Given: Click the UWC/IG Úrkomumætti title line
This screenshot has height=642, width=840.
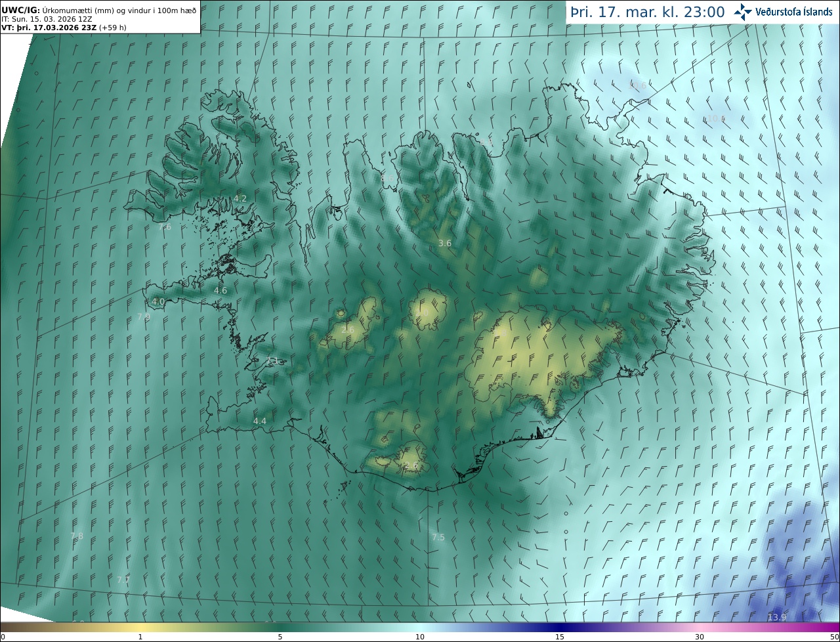Looking at the screenshot, I should coord(98,11).
